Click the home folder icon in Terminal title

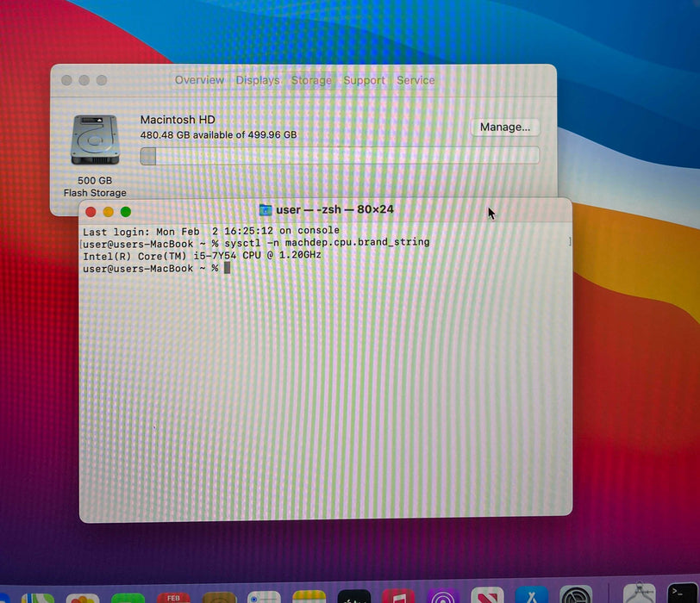click(x=266, y=209)
